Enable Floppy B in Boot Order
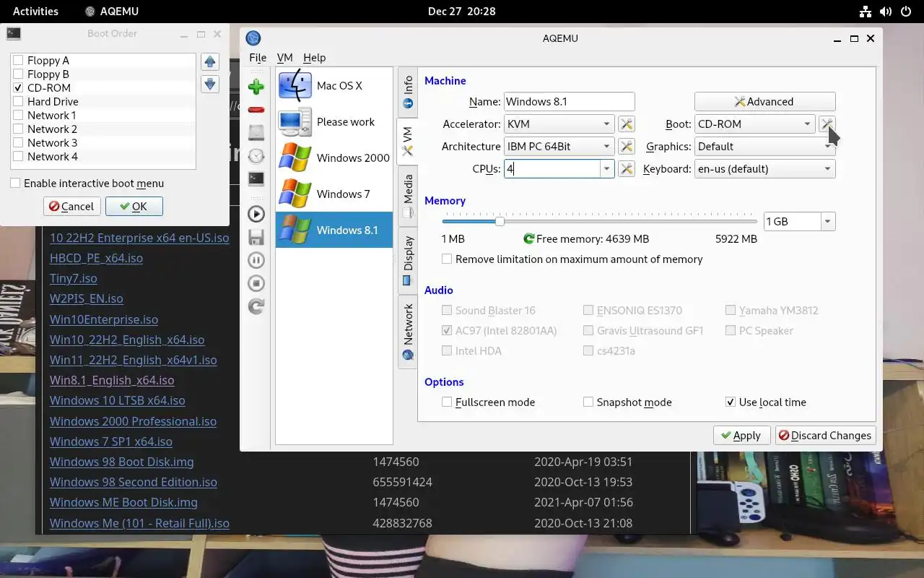924x578 pixels. coord(19,74)
